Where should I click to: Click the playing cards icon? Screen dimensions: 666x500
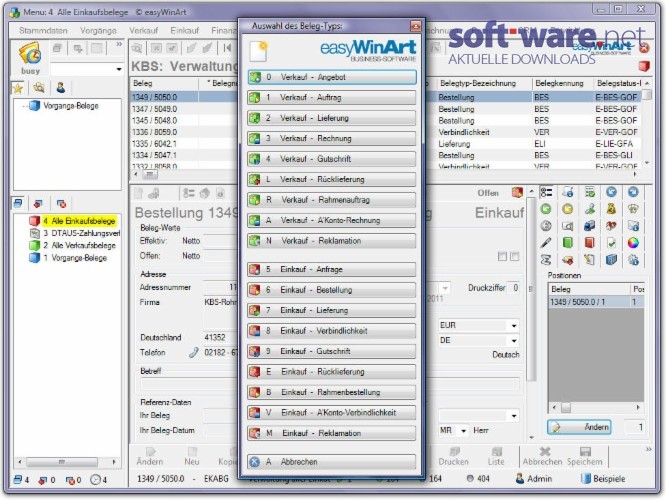point(633,209)
